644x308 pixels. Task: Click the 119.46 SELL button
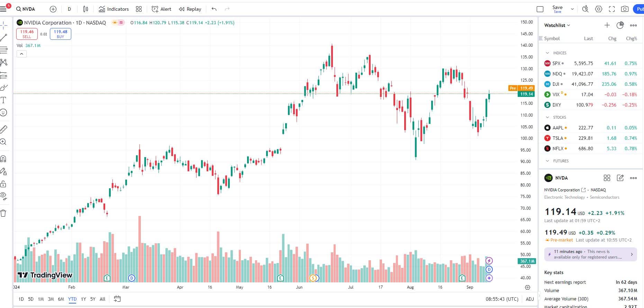coord(27,34)
